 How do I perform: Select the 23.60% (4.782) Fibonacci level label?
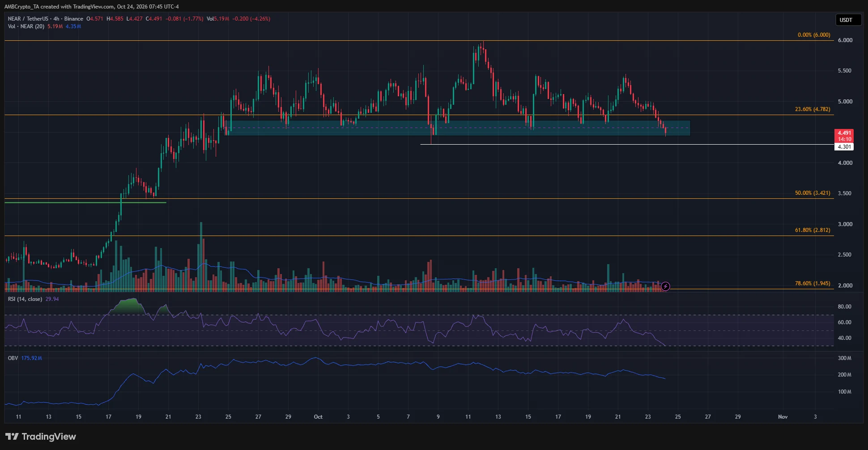click(813, 109)
